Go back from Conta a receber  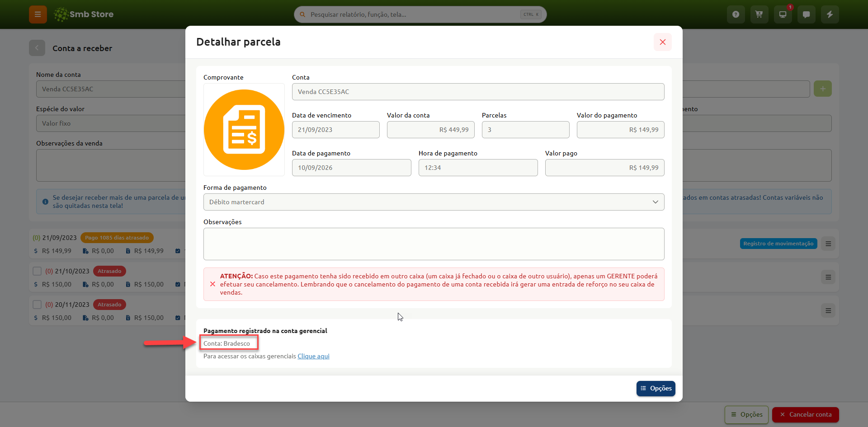point(37,48)
